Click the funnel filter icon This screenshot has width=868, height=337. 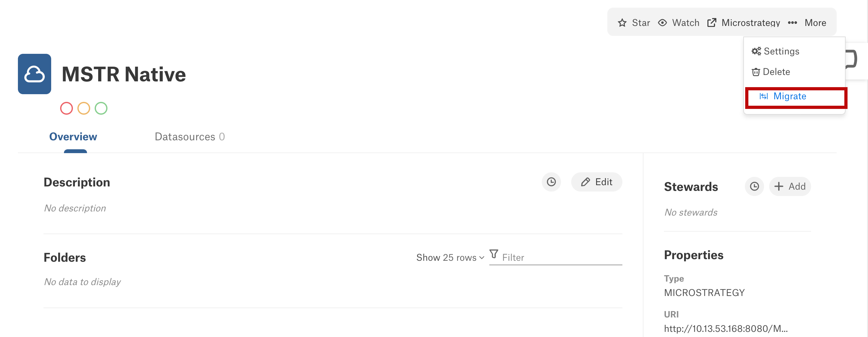click(x=493, y=254)
